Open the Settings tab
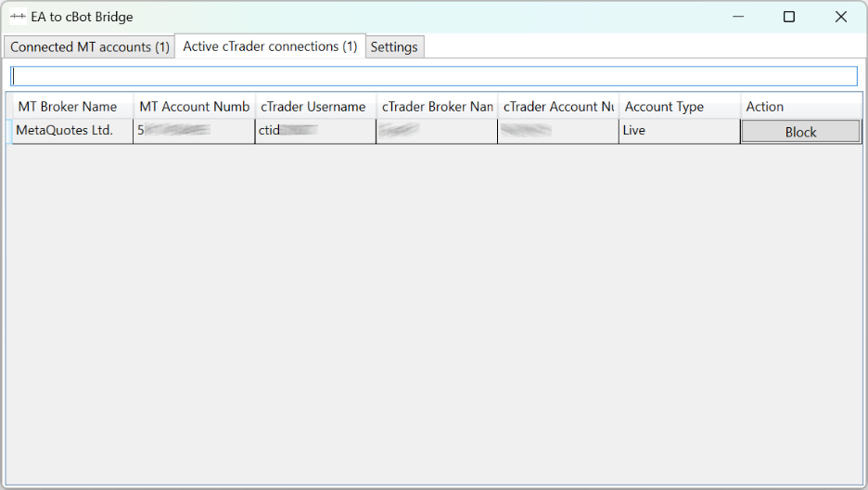The width and height of the screenshot is (868, 490). [x=394, y=47]
